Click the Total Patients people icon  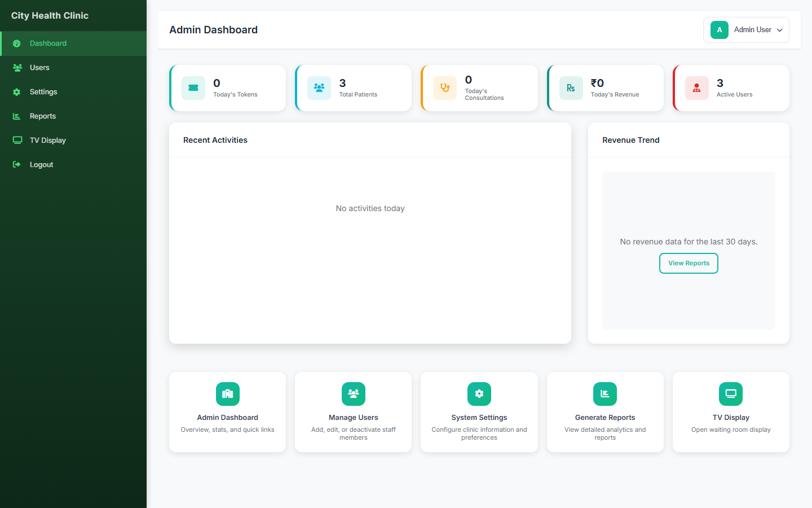click(319, 88)
